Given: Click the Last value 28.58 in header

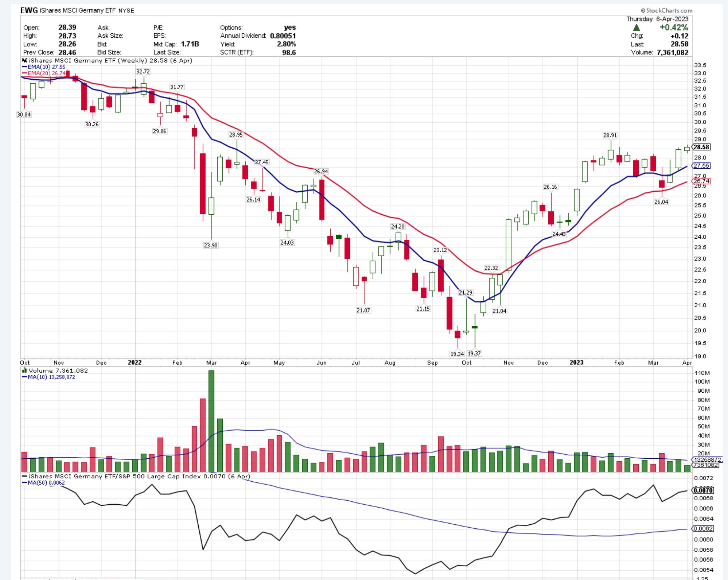Looking at the screenshot, I should [x=680, y=44].
